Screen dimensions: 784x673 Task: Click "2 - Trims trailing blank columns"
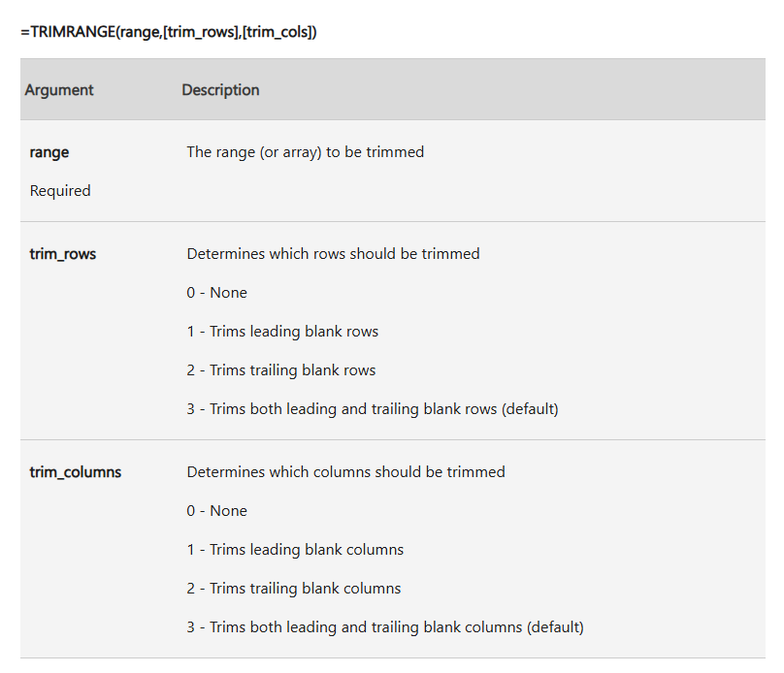pos(293,589)
